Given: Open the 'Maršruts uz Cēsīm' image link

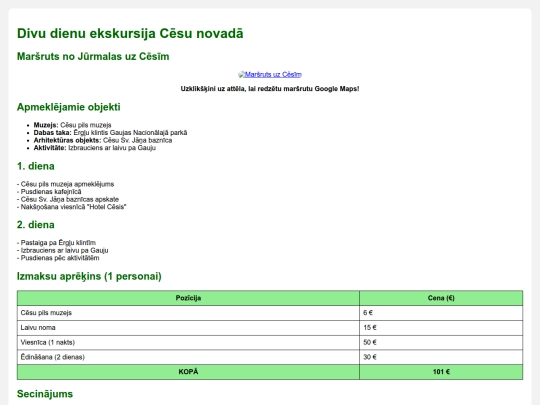Looking at the screenshot, I should click(270, 74).
